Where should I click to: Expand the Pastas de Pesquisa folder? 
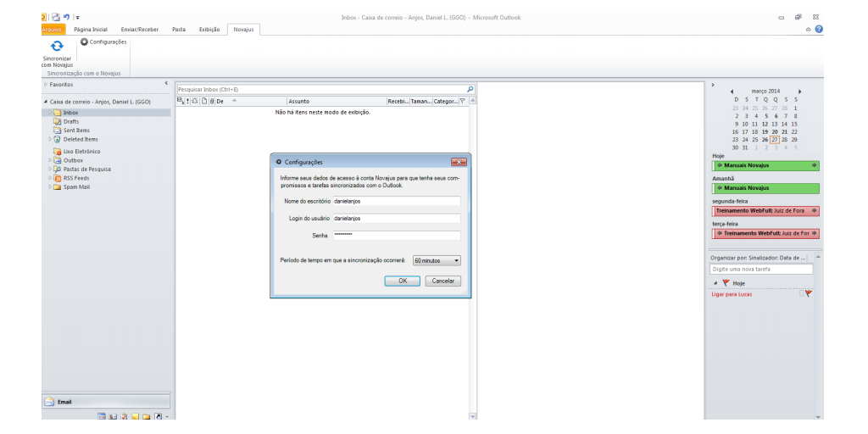click(50, 169)
